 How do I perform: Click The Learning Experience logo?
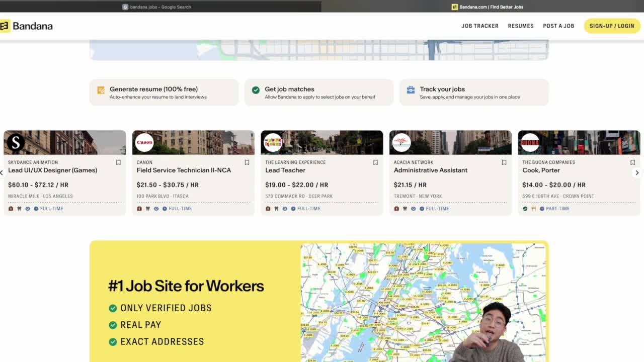tap(273, 142)
